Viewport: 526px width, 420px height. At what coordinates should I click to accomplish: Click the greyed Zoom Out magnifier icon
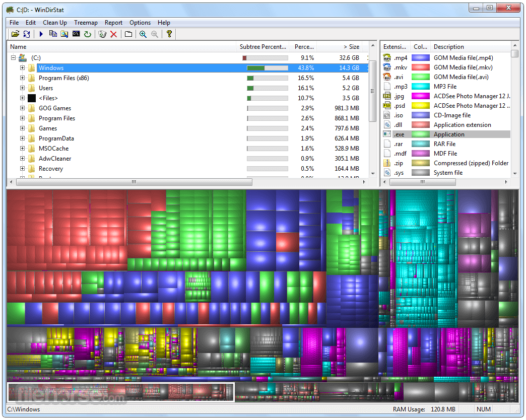(x=154, y=34)
